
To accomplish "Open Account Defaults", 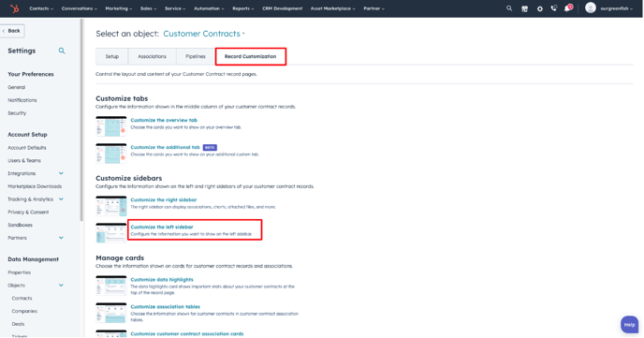I will (x=27, y=148).
